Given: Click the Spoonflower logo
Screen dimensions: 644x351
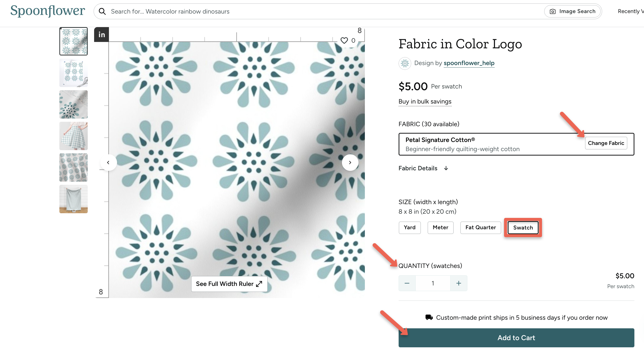Looking at the screenshot, I should point(48,11).
